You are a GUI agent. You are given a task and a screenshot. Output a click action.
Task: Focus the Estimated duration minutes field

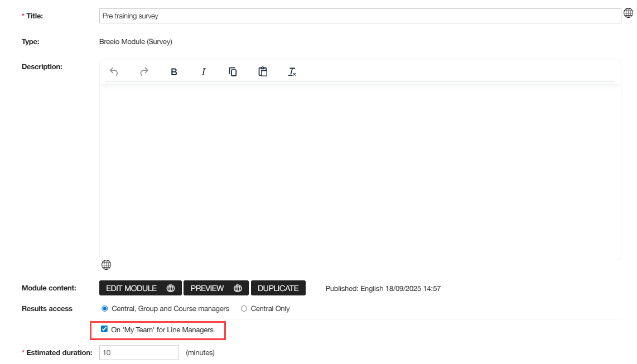139,353
